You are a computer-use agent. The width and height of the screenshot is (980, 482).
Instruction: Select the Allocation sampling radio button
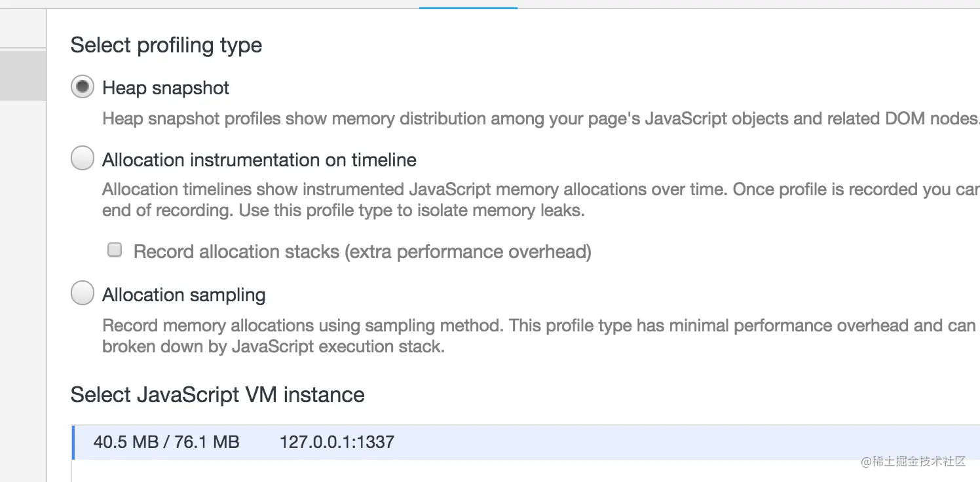point(83,294)
